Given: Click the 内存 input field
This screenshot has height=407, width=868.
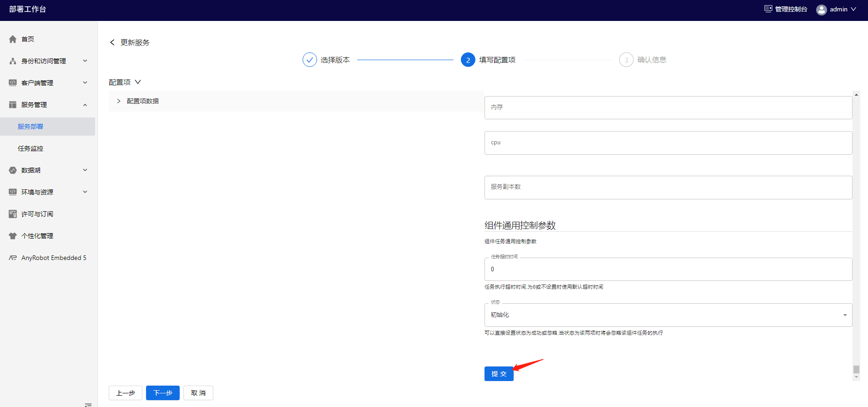Looking at the screenshot, I should click(x=668, y=107).
